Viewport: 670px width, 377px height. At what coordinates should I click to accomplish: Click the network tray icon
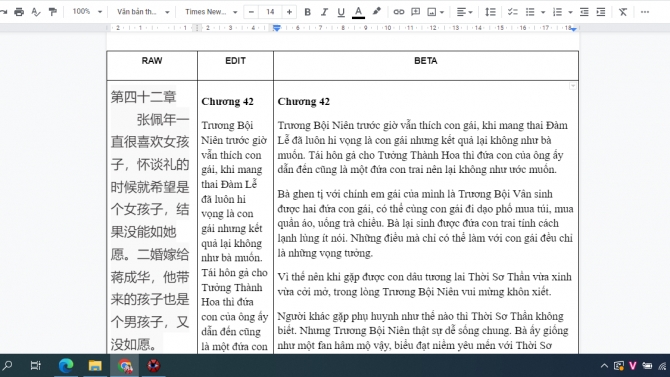click(663, 366)
